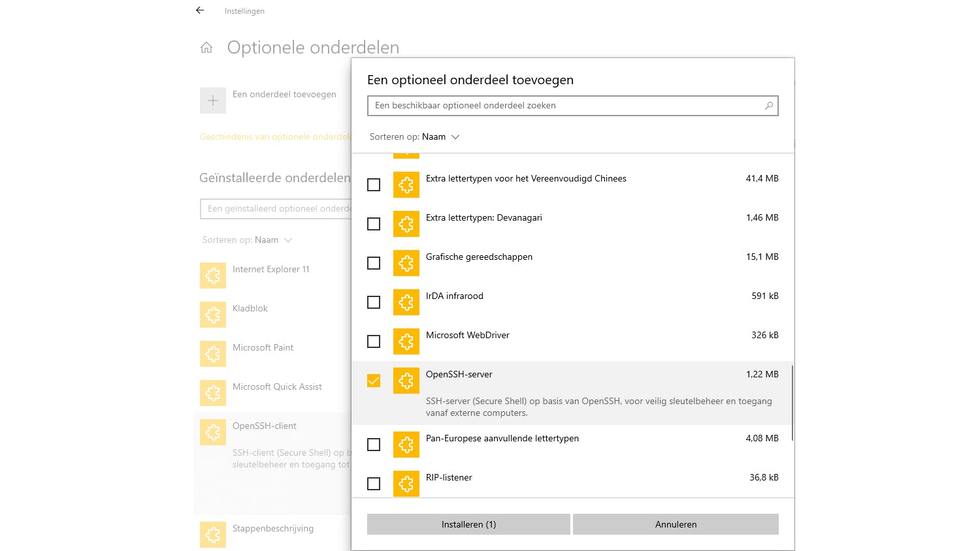Click the magnifier icon in the search box
The width and height of the screenshot is (980, 551).
(769, 106)
